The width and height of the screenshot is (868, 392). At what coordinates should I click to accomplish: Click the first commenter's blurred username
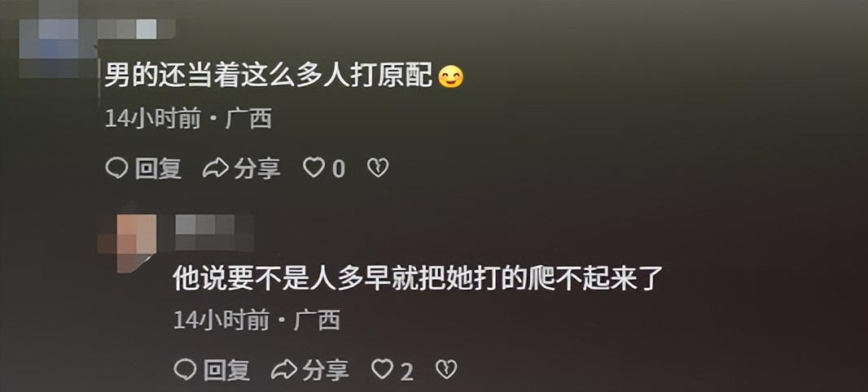click(x=137, y=28)
